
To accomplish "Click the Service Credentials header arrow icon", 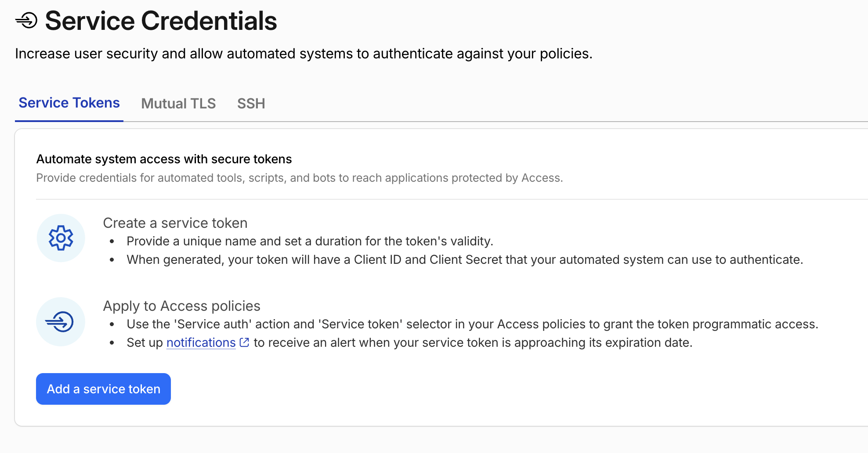I will [26, 20].
